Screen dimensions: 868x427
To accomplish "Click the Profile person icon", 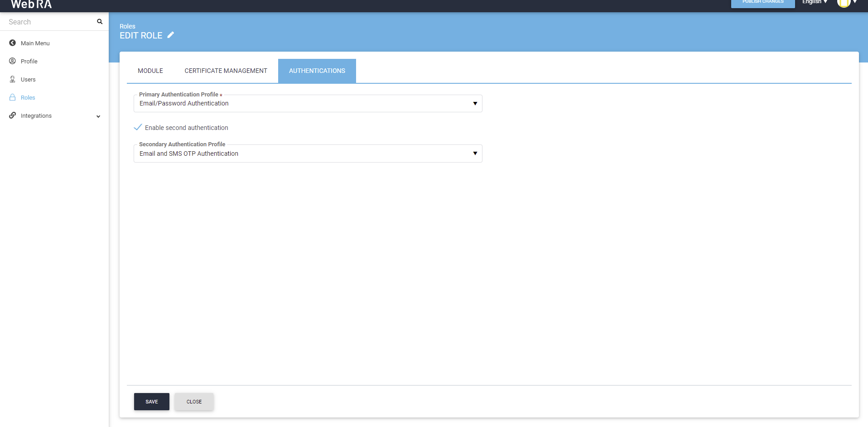I will 13,61.
